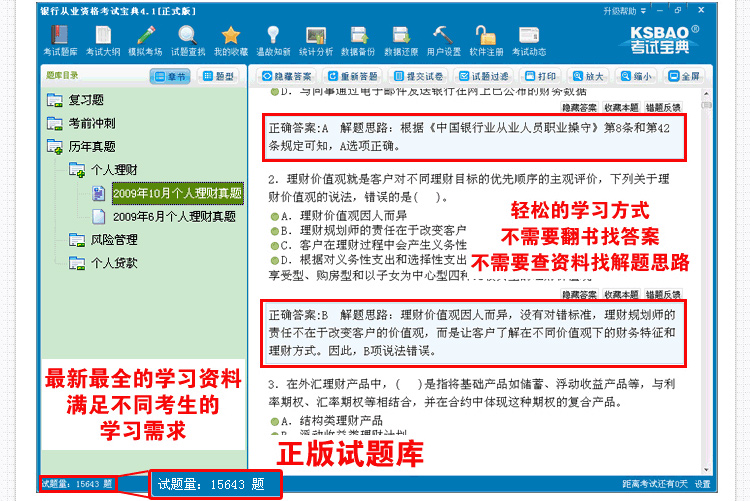Click 重新答题 to restart answering
Viewport: 750px width, 501px height.
click(x=353, y=76)
